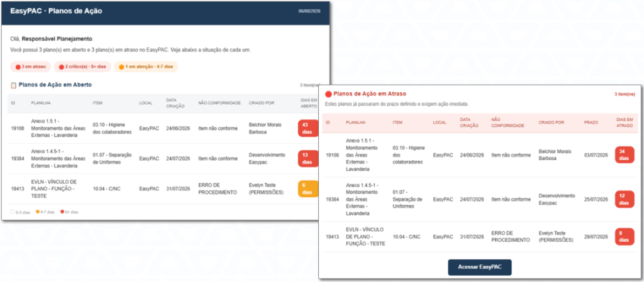The width and height of the screenshot is (644, 282).
Task: Click '01.07 - Separação de Uniformes' in Em Atraso table
Action: click(x=408, y=199)
